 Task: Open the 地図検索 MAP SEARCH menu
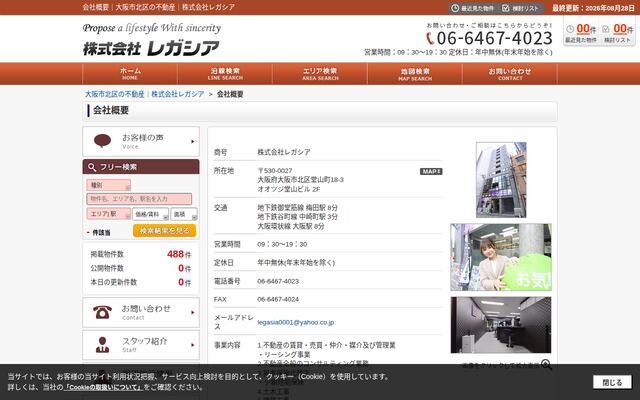tap(415, 74)
